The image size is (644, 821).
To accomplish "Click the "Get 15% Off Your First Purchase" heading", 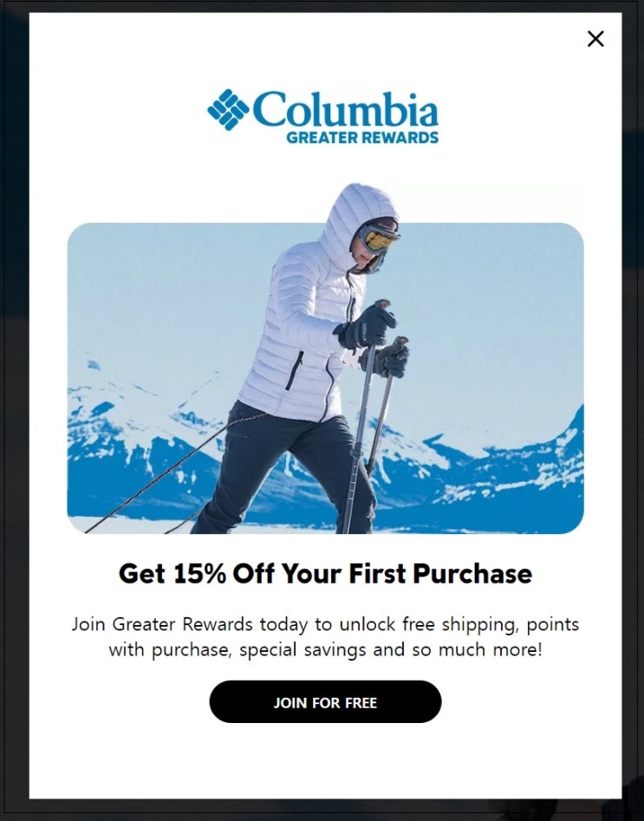I will [325, 573].
